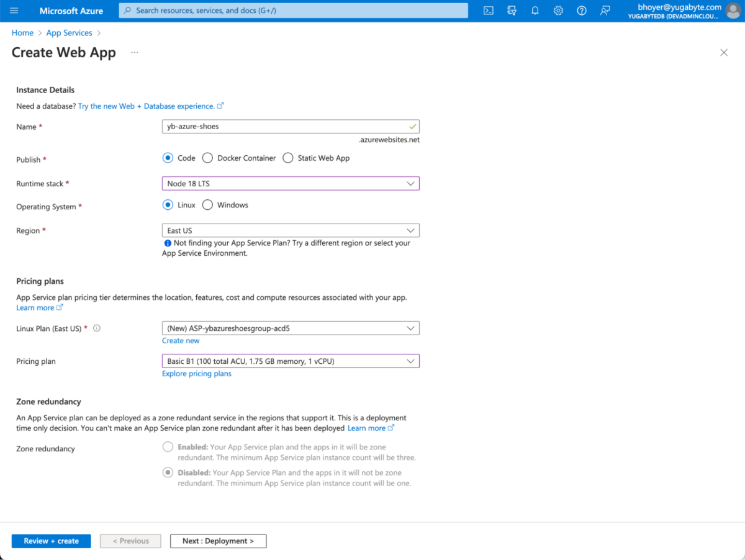The image size is (745, 560).
Task: Open the portal hamburger menu
Action: (x=14, y=11)
